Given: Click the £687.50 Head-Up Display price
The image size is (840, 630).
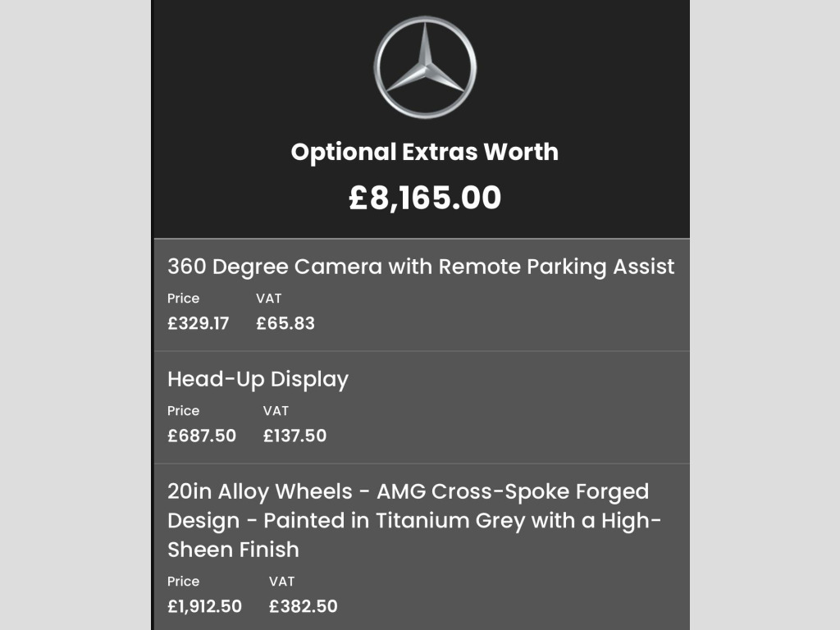Looking at the screenshot, I should coord(202,436).
